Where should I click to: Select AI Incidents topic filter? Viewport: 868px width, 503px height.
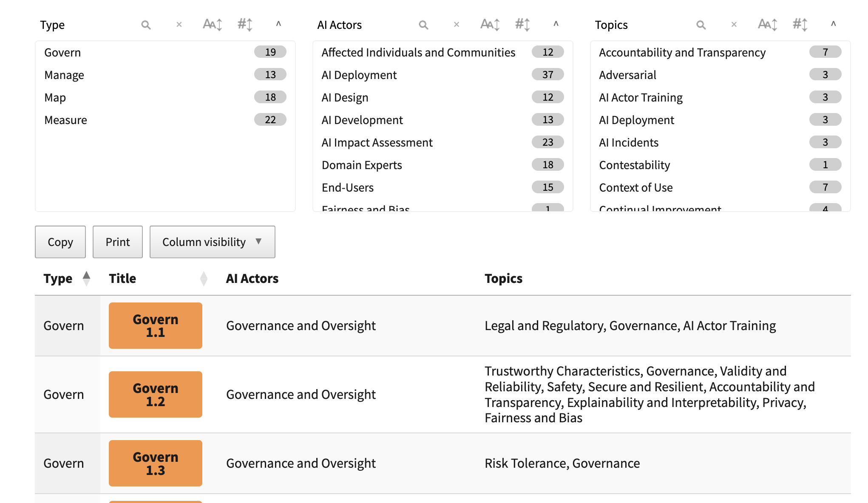[720, 142]
